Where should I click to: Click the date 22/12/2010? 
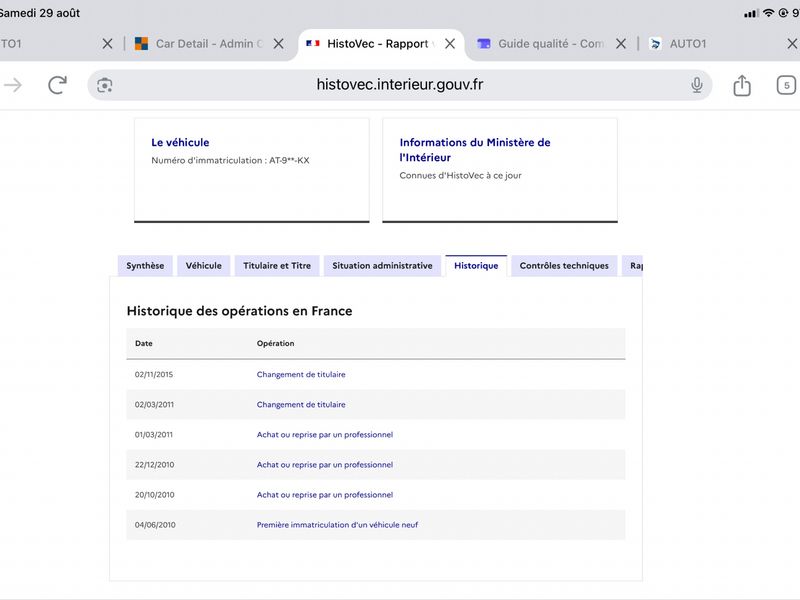tap(155, 465)
